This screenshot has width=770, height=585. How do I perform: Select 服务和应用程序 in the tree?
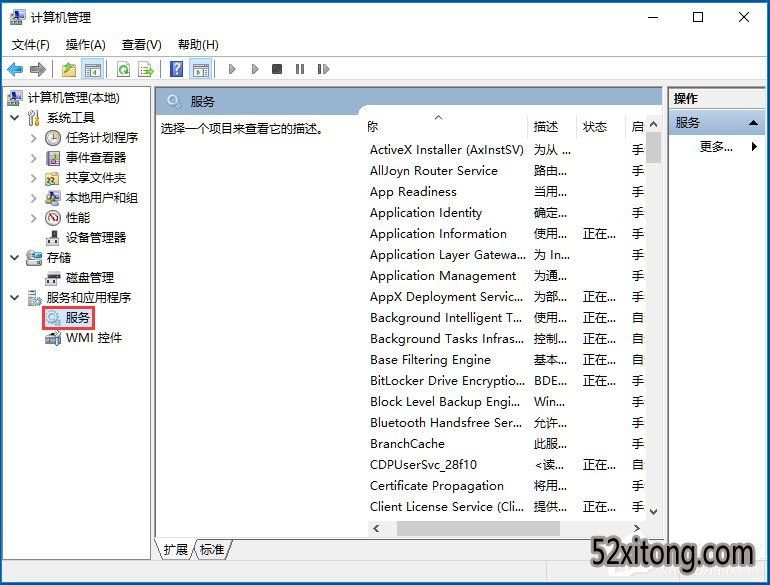[x=89, y=298]
